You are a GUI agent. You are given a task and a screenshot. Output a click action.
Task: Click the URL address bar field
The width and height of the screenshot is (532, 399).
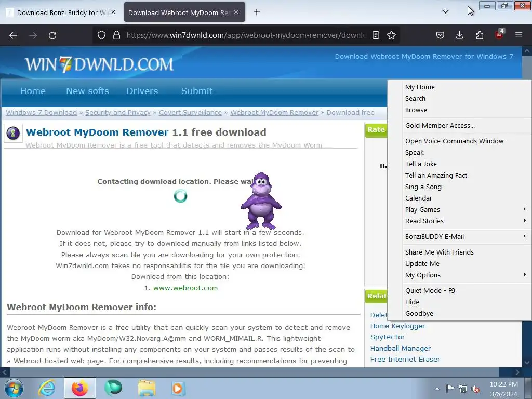coord(246,35)
